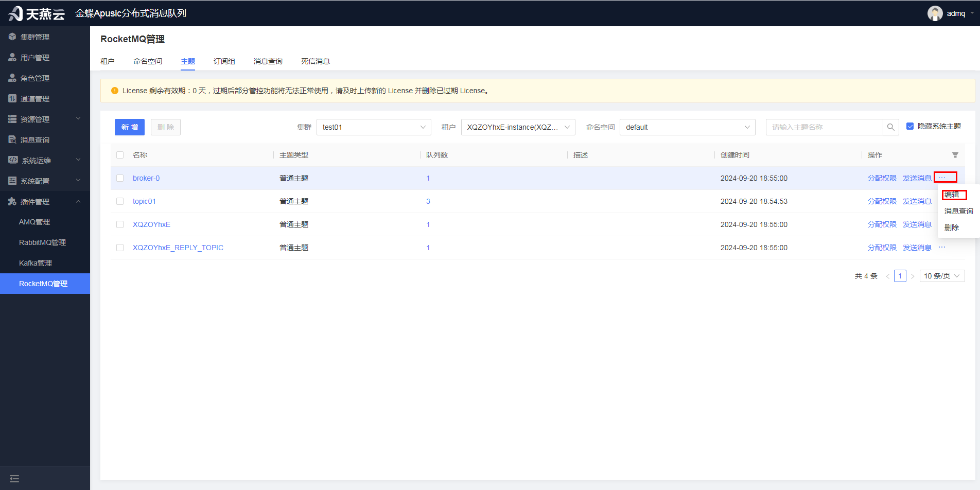Click the creation time 2024-09-20 18:54:53

(754, 201)
